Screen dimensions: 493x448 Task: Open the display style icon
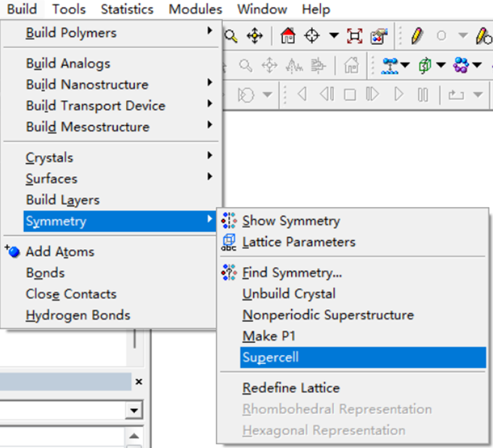tap(379, 36)
